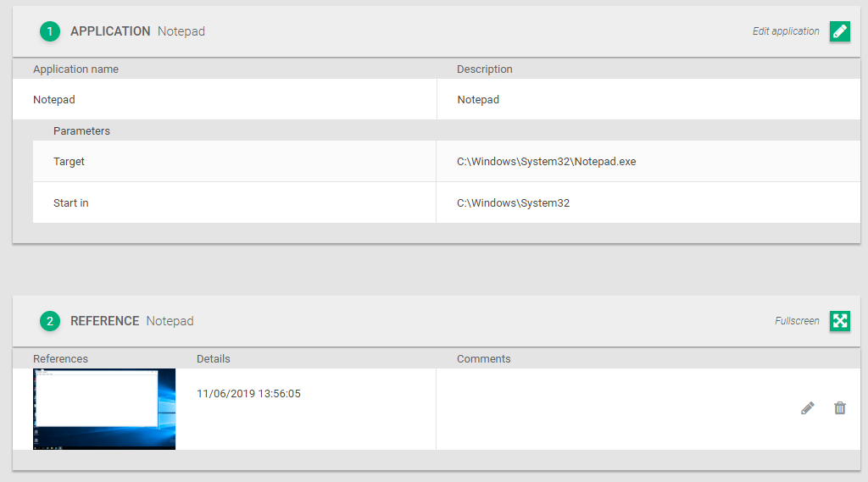This screenshot has width=868, height=482.
Task: Click the Comments column header
Action: click(x=483, y=358)
